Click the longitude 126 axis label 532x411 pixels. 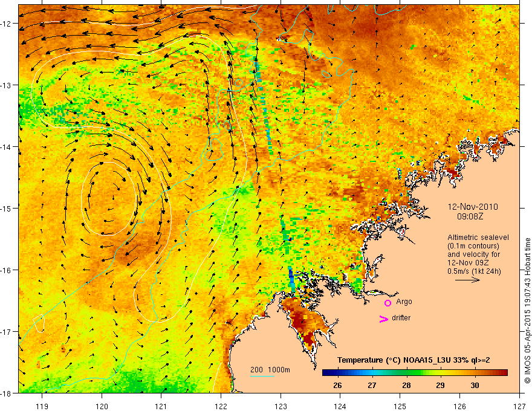point(459,406)
